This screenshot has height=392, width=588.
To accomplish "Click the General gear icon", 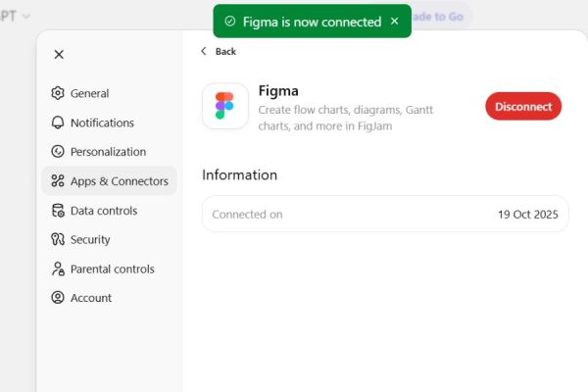I will click(x=58, y=94).
